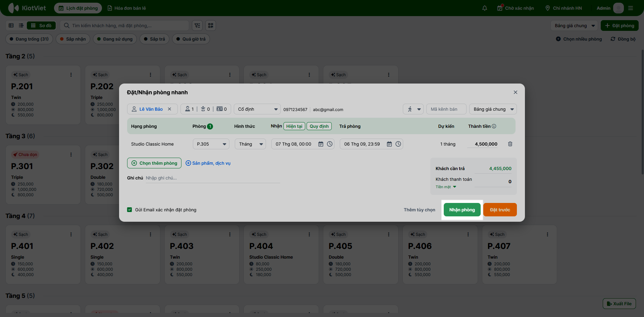
Task: Click the Đồng bộ button
Action: point(623,39)
